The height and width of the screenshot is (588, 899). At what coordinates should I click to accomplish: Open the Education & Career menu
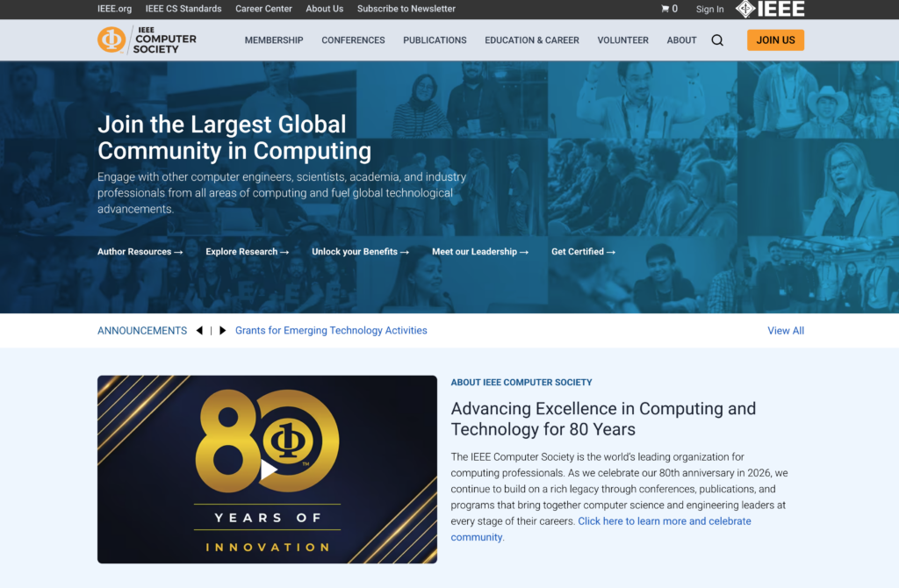pos(532,40)
